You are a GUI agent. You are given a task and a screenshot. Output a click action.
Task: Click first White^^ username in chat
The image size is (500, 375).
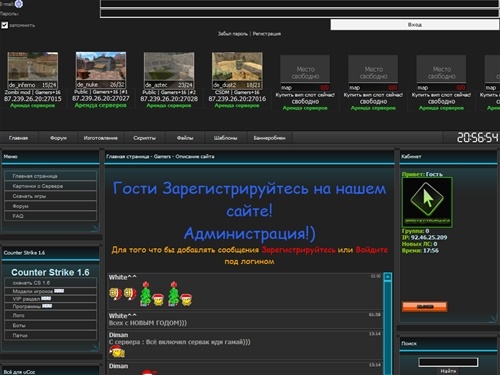123,277
